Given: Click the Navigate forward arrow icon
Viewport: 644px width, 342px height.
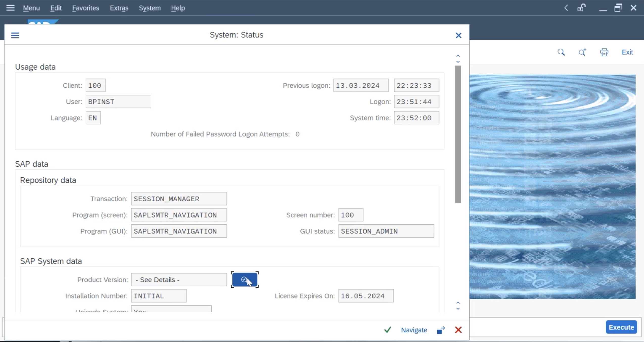Looking at the screenshot, I should (441, 330).
